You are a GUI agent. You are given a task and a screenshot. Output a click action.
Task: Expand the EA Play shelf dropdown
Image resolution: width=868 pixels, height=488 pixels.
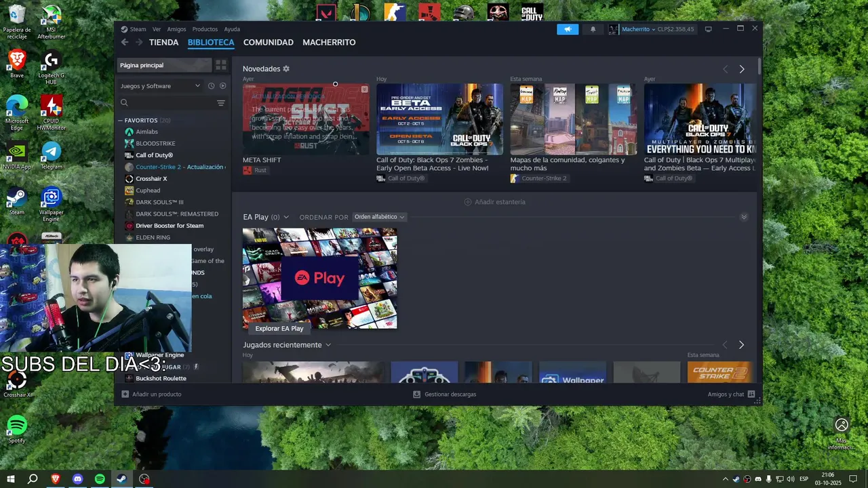[286, 217]
